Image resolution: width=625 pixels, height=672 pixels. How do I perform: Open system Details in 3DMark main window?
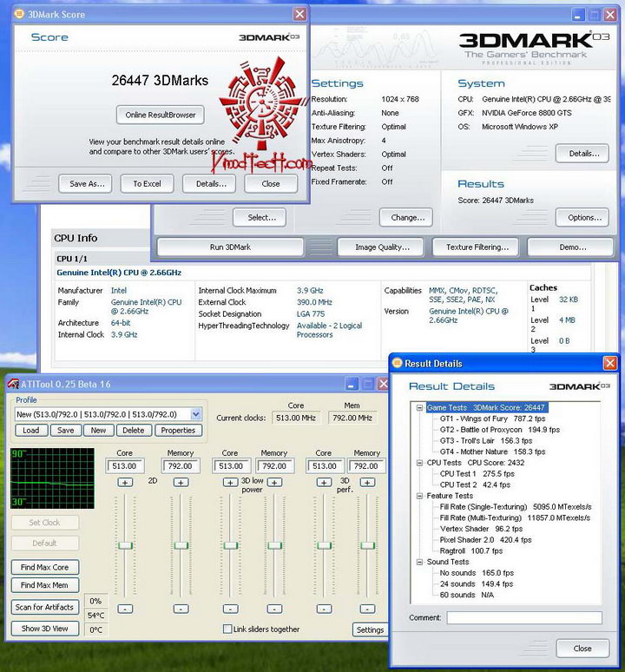pos(582,154)
